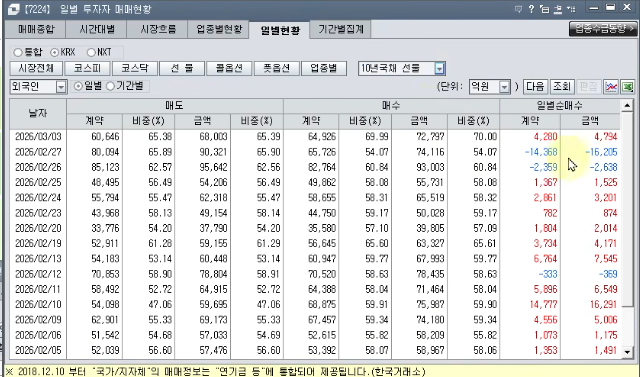Switch to the 시장흐름 tab
This screenshot has height=377, width=640.
pyautogui.click(x=158, y=29)
